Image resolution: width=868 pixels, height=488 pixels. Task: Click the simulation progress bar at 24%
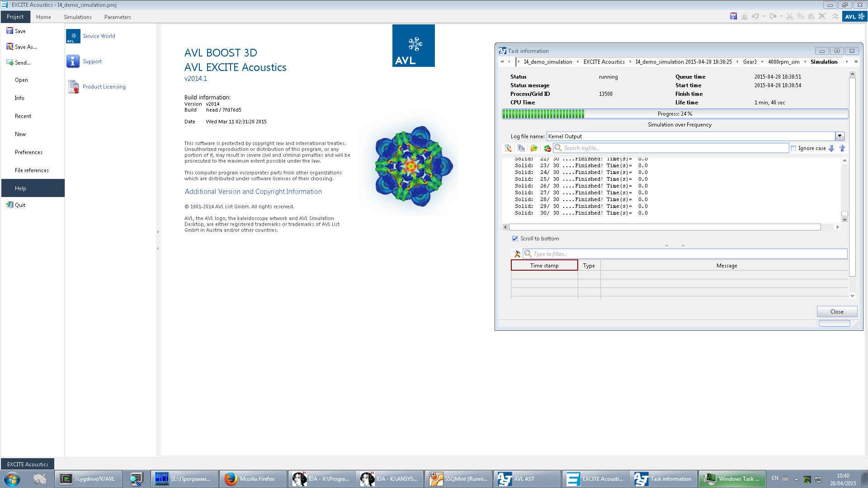click(x=675, y=114)
